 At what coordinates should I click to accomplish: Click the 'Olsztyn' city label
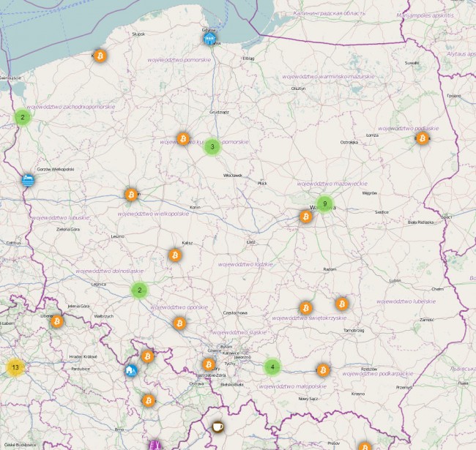point(298,89)
